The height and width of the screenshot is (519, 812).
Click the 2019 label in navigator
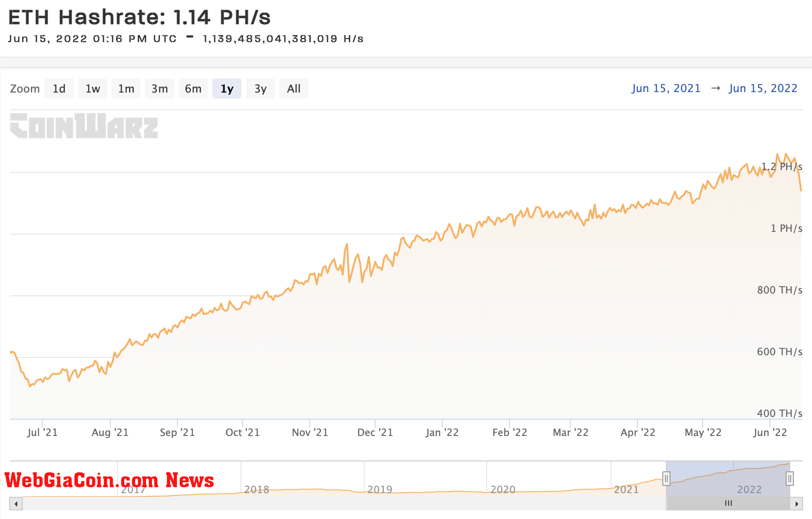380,490
